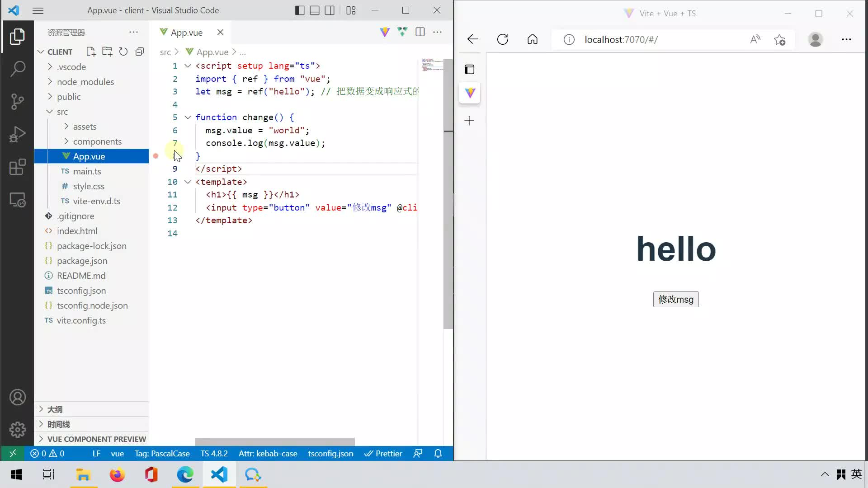
Task: Add page to favorites in browser
Action: (x=780, y=40)
